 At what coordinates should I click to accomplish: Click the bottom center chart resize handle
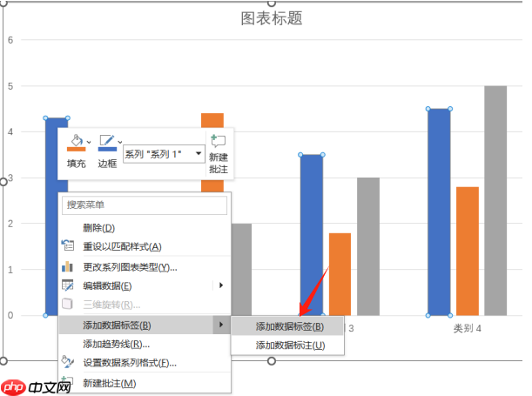tap(272, 361)
